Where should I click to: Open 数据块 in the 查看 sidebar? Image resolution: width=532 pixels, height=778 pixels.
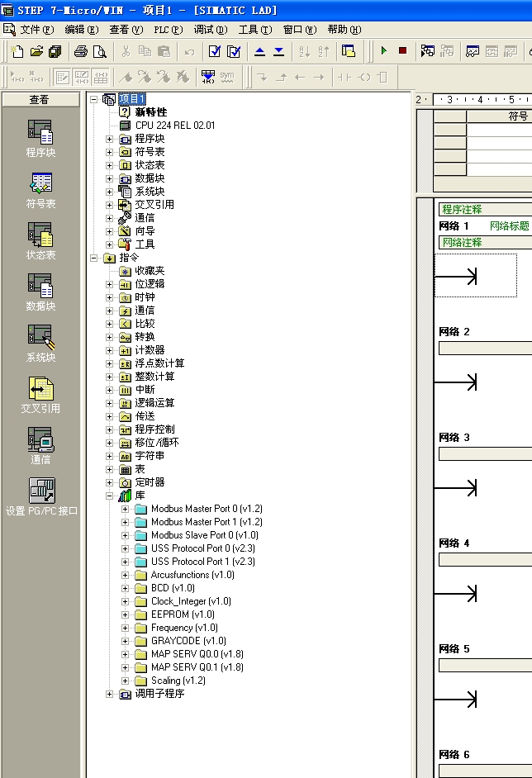pos(40,292)
